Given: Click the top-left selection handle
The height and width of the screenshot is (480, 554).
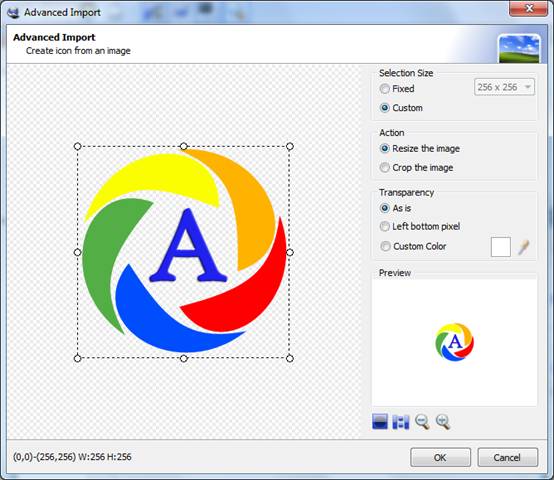Looking at the screenshot, I should [77, 146].
